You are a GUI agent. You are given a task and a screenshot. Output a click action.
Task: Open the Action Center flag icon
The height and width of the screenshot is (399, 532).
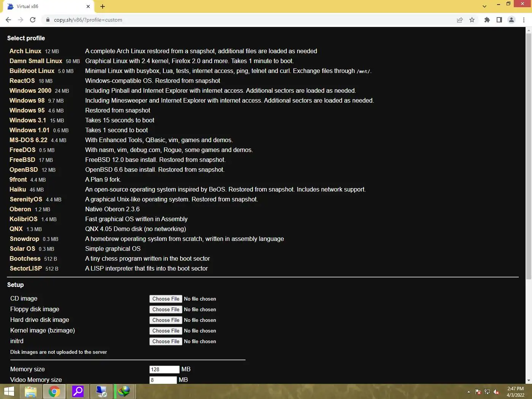click(x=478, y=392)
